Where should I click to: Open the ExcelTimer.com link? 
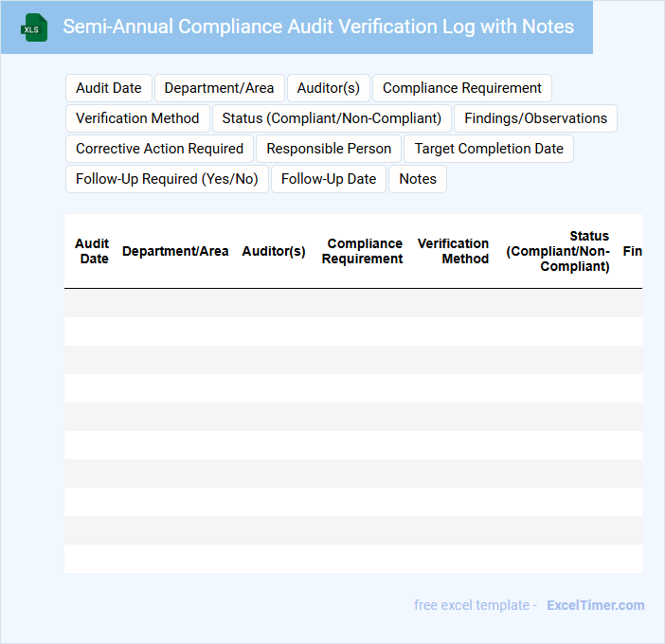595,605
